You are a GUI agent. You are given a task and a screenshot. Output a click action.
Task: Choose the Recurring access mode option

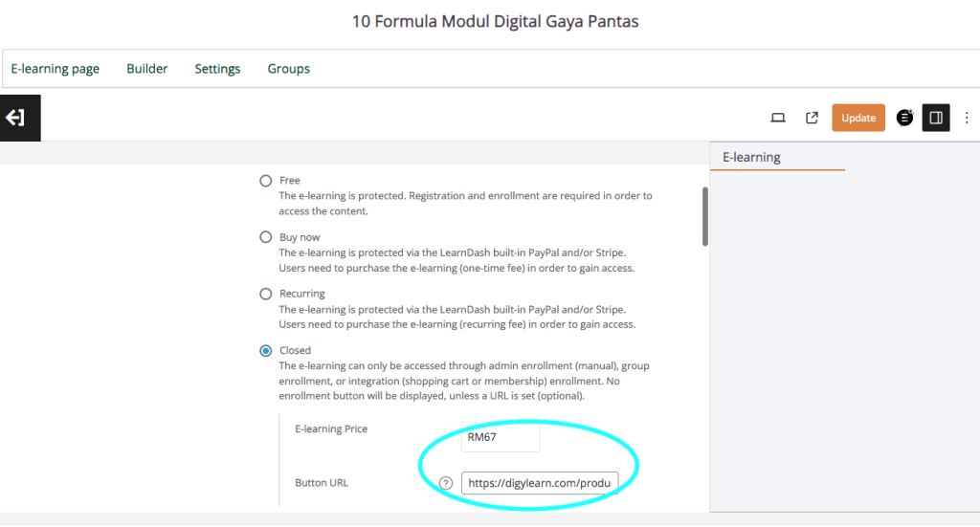pos(266,294)
